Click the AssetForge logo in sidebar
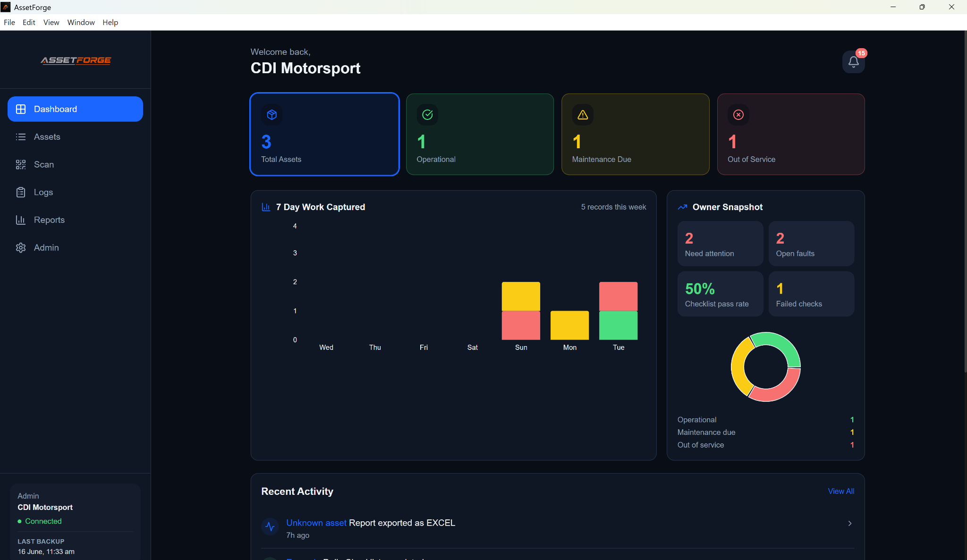The height and width of the screenshot is (560, 967). (76, 60)
